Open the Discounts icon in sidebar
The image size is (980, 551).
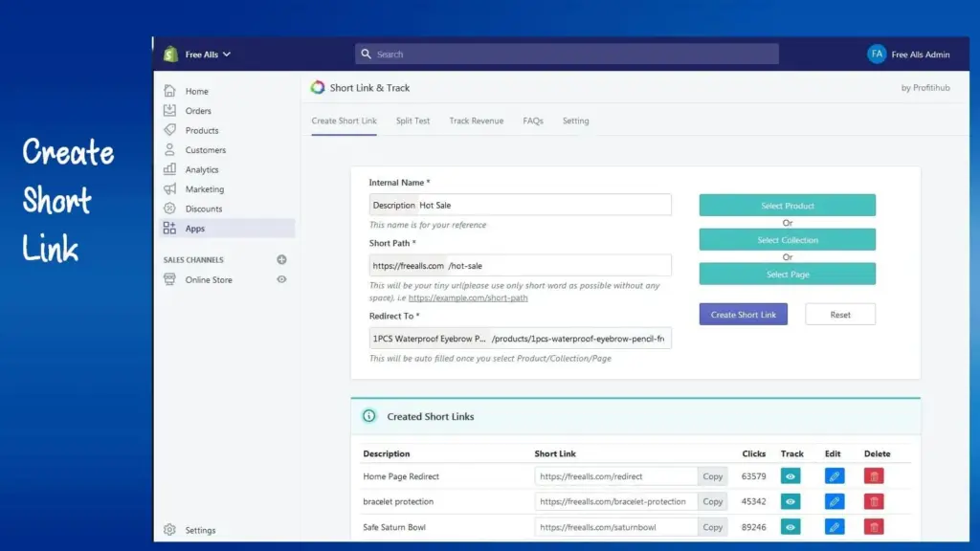point(169,209)
